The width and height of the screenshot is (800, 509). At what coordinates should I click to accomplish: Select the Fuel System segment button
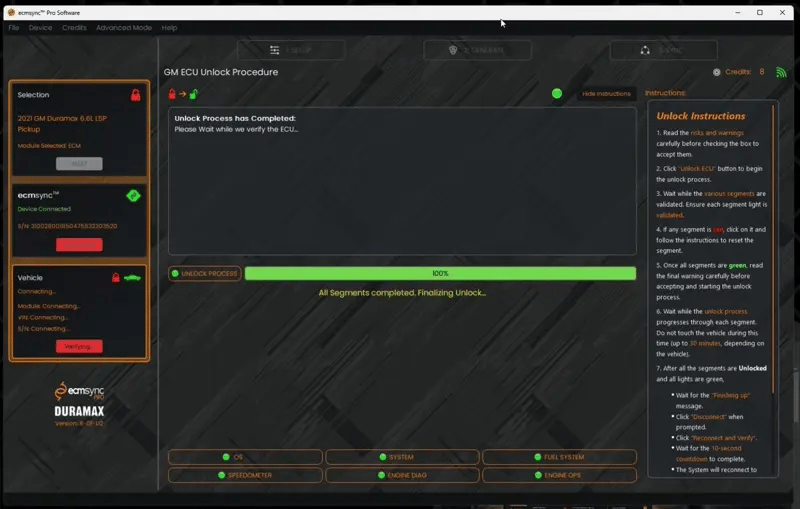pyautogui.click(x=559, y=457)
